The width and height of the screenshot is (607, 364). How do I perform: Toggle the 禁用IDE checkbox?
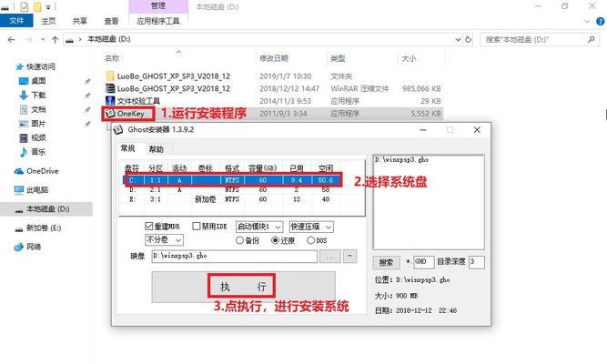[197, 227]
